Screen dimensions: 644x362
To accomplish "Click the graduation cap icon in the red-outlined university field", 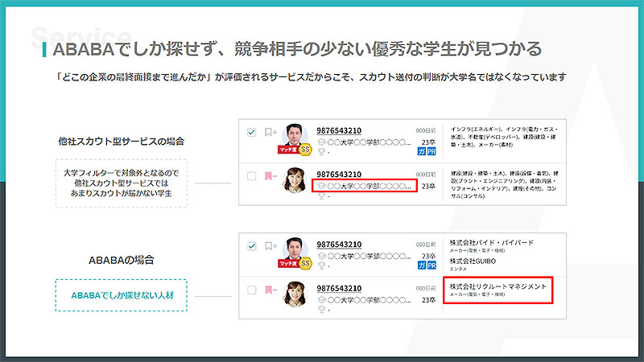I will (x=321, y=186).
